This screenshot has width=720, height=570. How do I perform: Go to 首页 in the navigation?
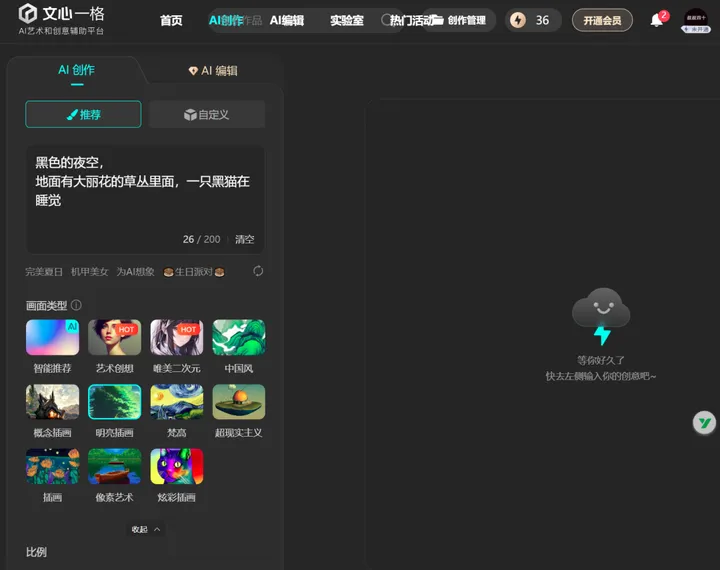point(171,20)
